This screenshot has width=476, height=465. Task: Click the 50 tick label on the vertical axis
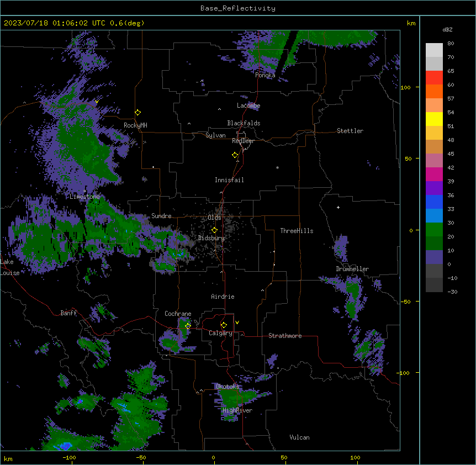408,158
